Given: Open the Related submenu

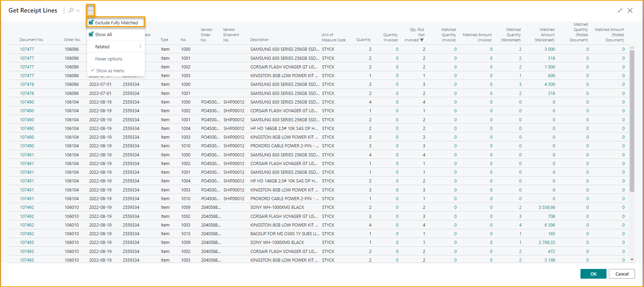Looking at the screenshot, I should [x=116, y=47].
